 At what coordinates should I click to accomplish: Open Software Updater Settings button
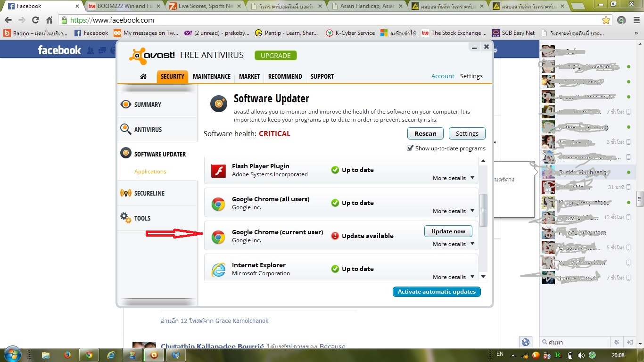coord(467,133)
